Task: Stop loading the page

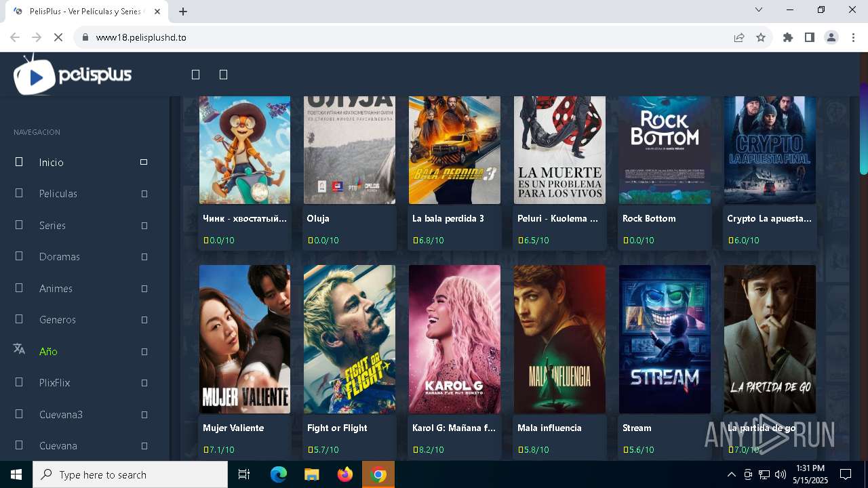Action: [58, 37]
